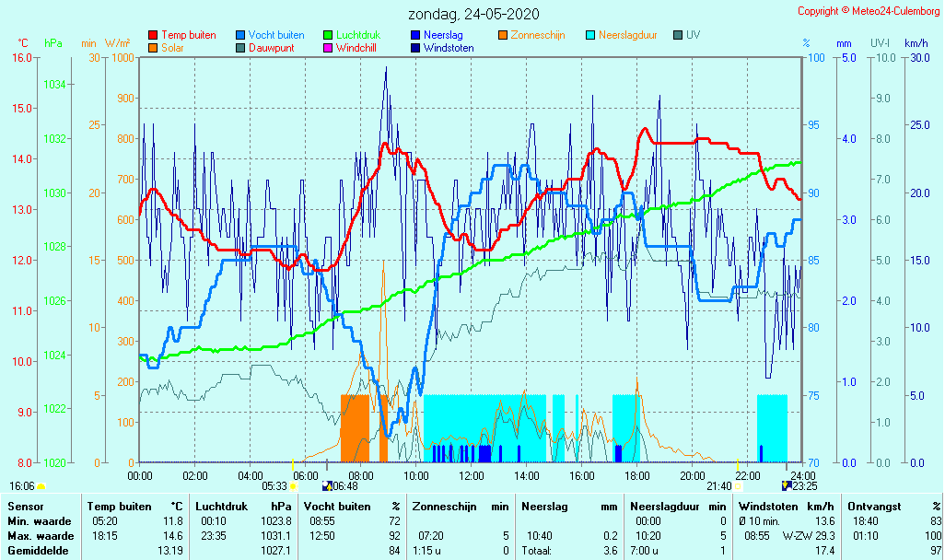This screenshot has width=945, height=560.
Task: Click the sunrise icon next to 05:33
Action: 293,486
